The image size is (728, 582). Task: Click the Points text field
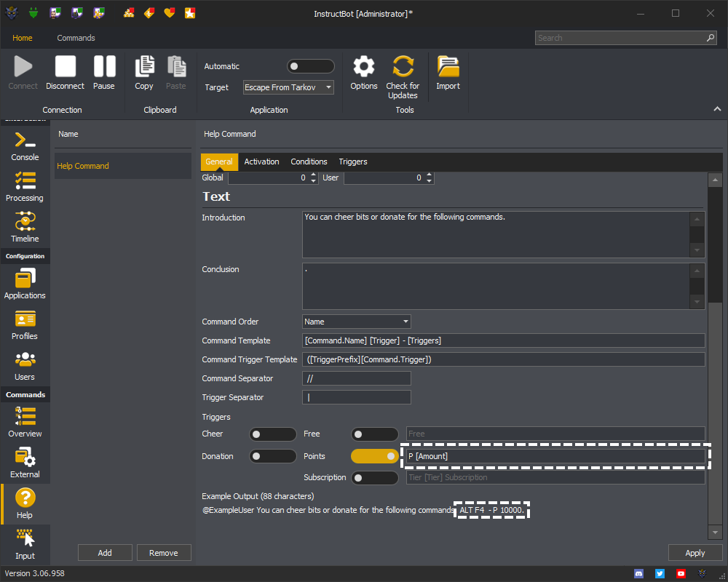tap(555, 456)
